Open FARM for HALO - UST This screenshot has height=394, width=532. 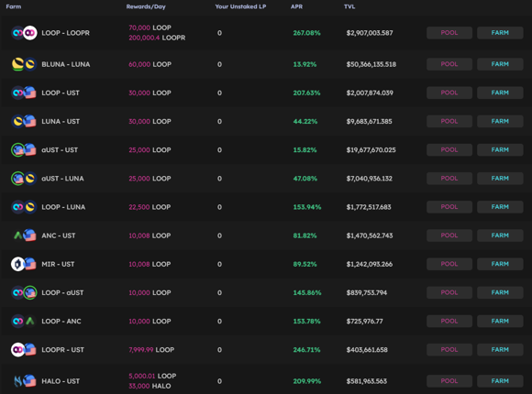pyautogui.click(x=500, y=381)
